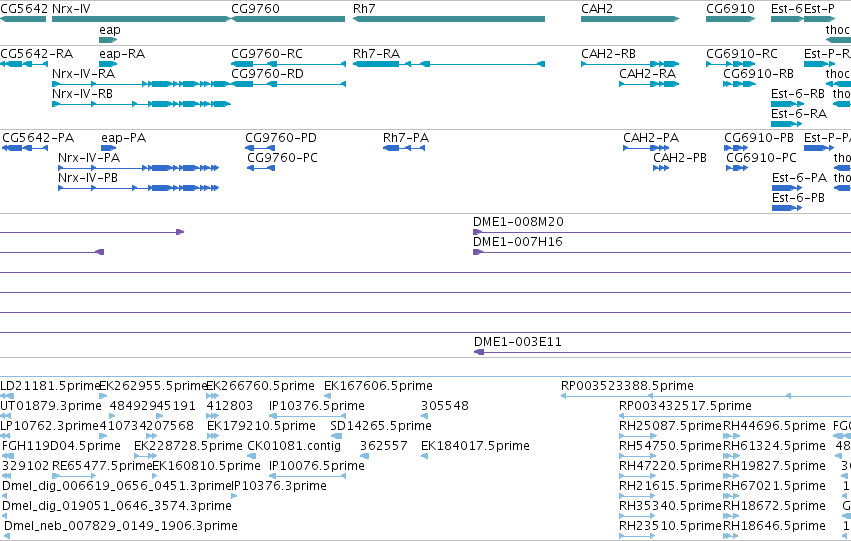Click transcript CG6910-RB
851x541 pixels.
[759, 74]
